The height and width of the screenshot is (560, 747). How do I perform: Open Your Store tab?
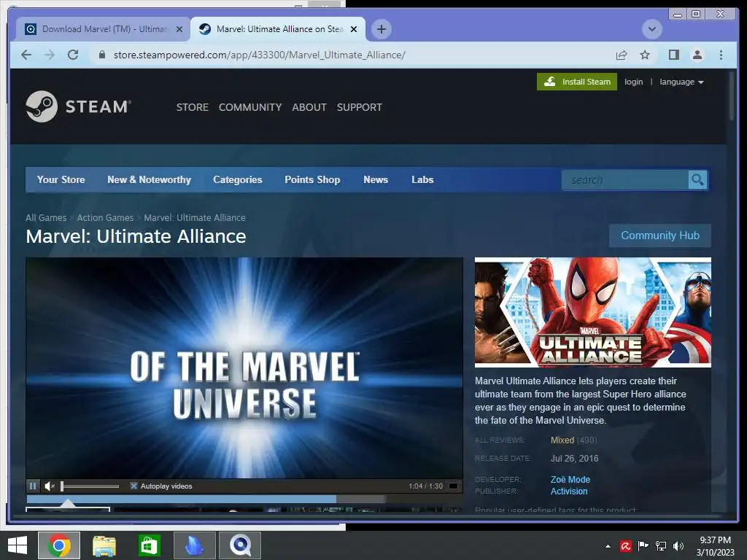61,179
